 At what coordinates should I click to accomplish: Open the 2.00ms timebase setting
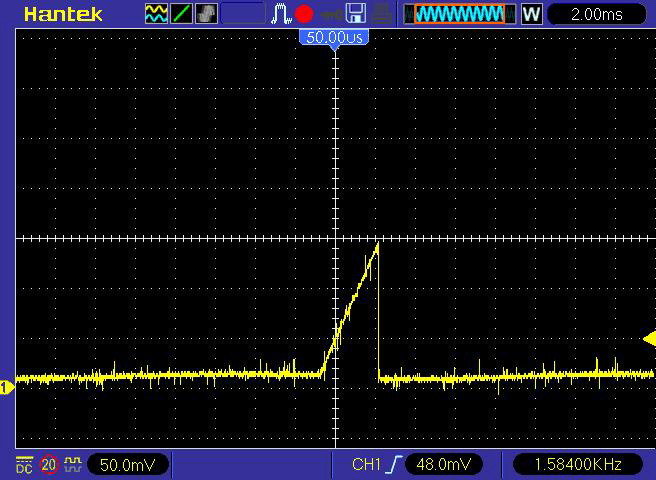tap(598, 14)
